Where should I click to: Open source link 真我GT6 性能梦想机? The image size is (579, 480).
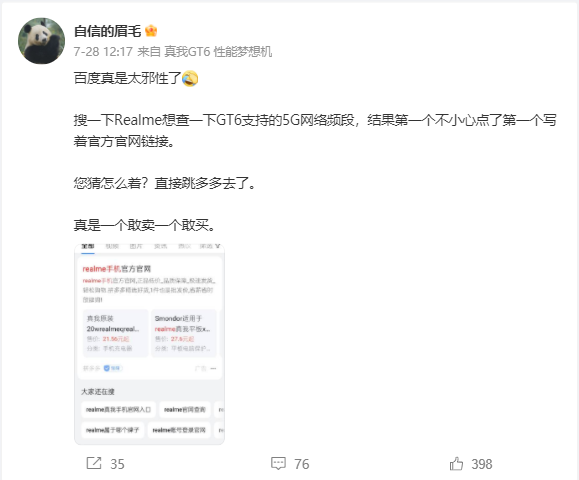click(x=218, y=52)
